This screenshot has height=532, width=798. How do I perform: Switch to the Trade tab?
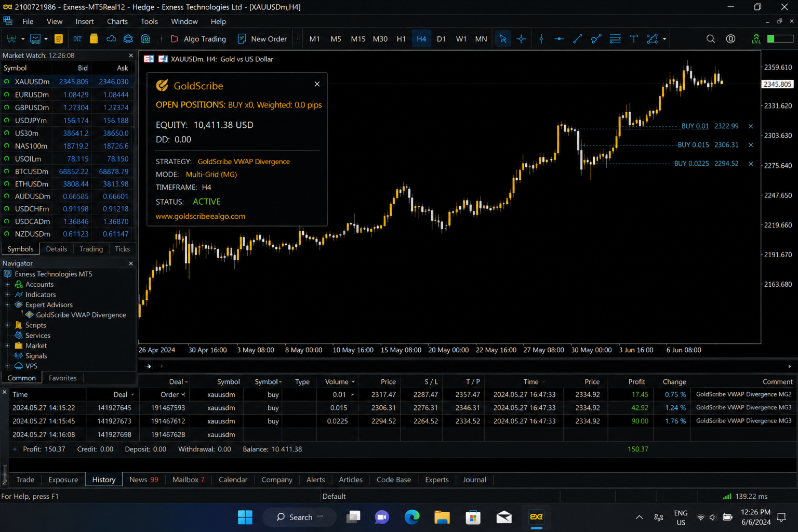pyautogui.click(x=25, y=480)
